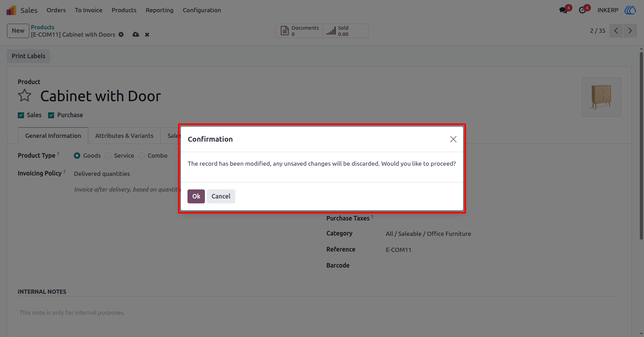
Task: Go to next record arrow
Action: [x=630, y=31]
